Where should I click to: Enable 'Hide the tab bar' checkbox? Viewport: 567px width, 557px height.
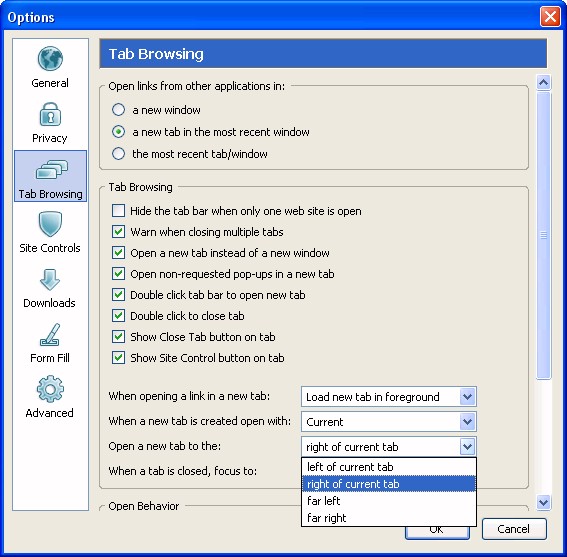click(x=119, y=211)
